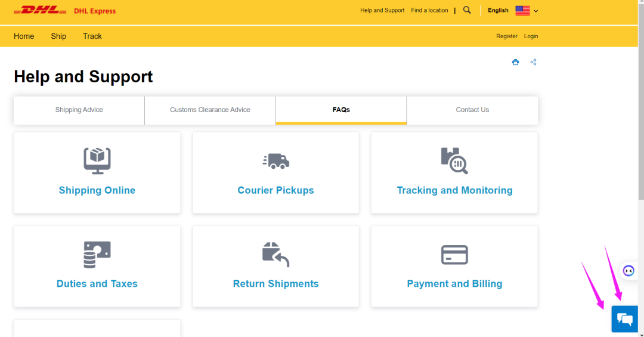The image size is (644, 337).
Task: Switch to Shipping Advice tab
Action: 79,110
